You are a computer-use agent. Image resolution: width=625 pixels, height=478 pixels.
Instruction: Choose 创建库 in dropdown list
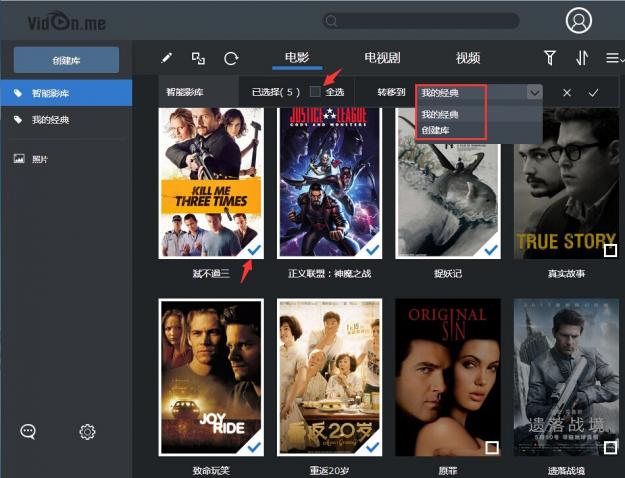click(479, 130)
